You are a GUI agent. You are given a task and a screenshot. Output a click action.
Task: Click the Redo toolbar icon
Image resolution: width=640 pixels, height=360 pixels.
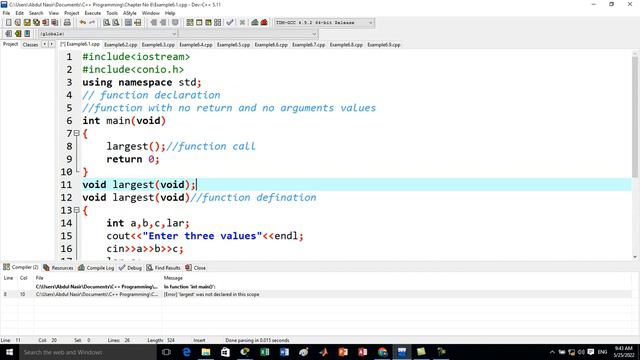[x=92, y=22]
